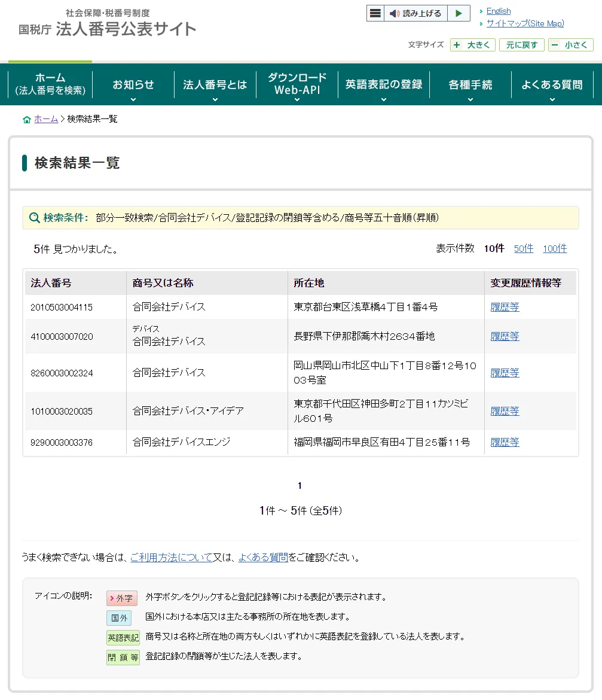Expand the ダウンロード Web-API menu
Screen dimensions: 602x700
297,84
